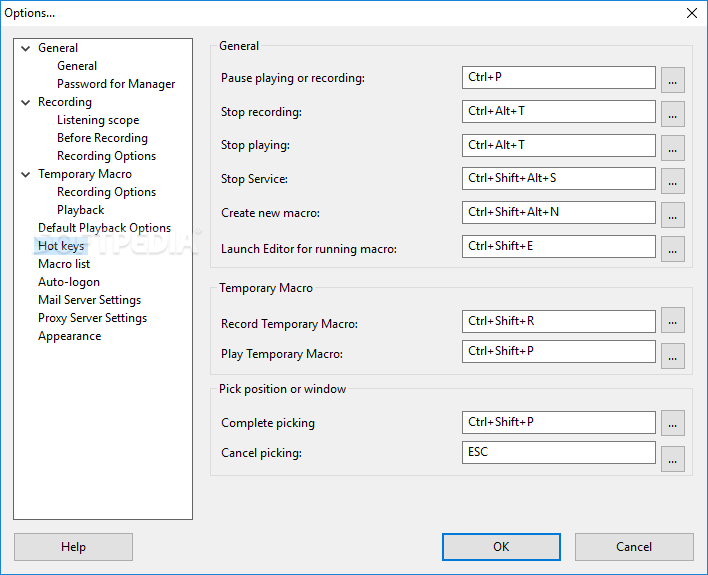
Task: Select Recording Options under Recording
Action: point(107,156)
